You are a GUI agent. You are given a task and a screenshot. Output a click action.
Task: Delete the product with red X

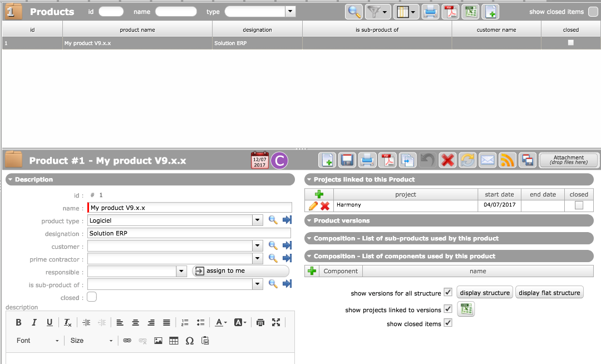click(x=447, y=160)
